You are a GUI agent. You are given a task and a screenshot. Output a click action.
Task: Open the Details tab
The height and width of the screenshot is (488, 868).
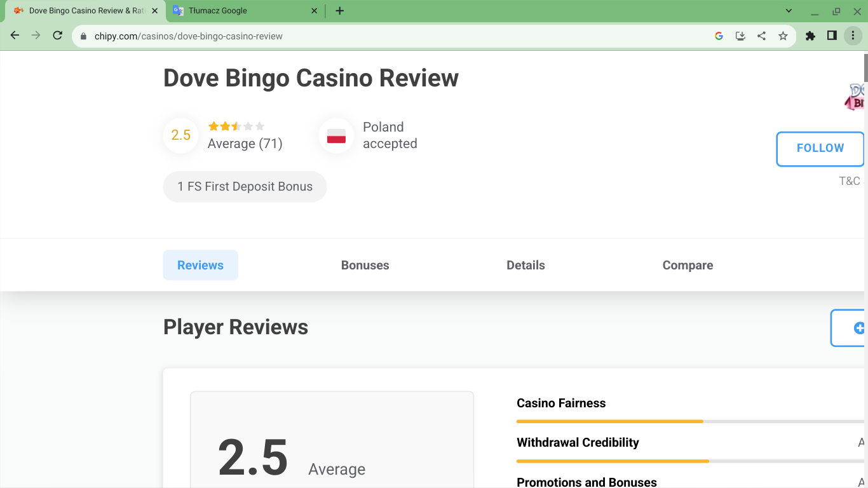tap(526, 265)
